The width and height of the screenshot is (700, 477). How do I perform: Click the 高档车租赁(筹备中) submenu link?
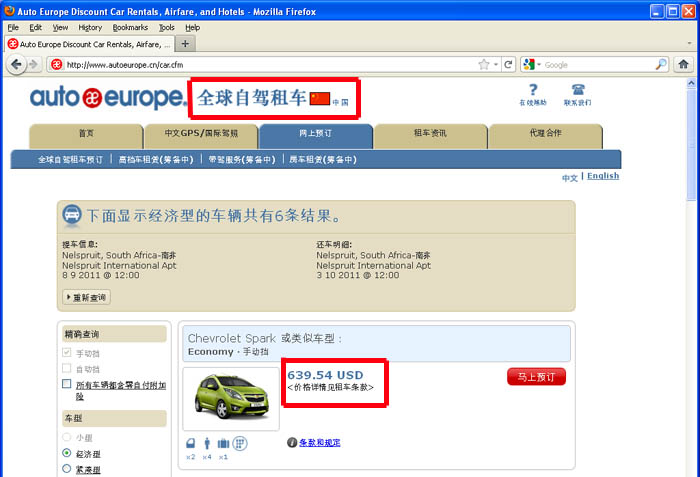coord(156,159)
